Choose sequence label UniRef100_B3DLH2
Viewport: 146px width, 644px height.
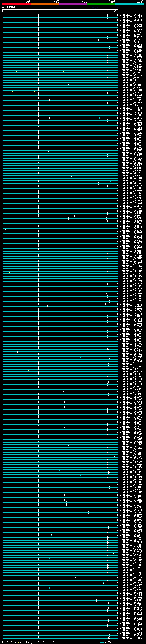tap(131, 485)
